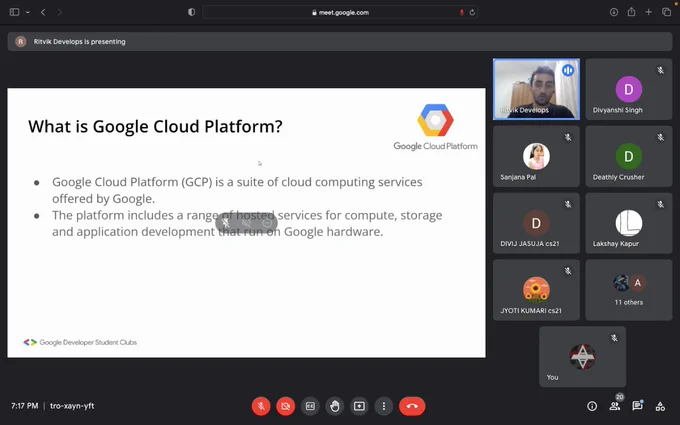Click the mute button on presentation overlay

226,223
